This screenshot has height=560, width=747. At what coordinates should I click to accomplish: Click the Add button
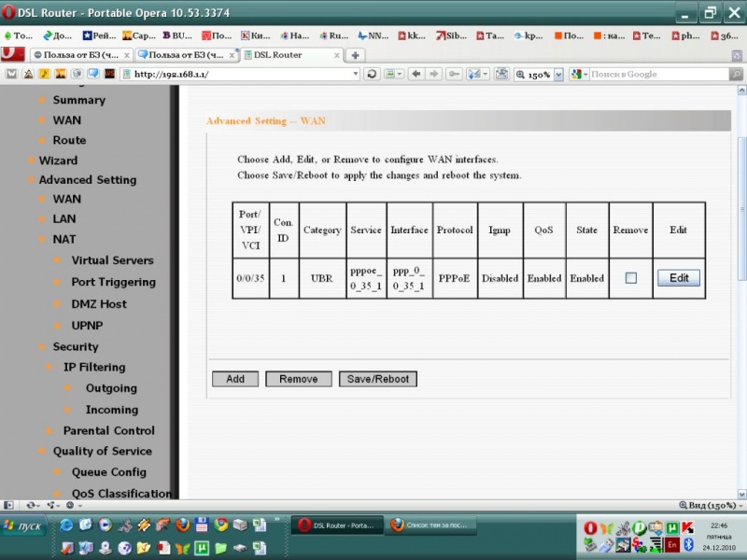click(235, 379)
